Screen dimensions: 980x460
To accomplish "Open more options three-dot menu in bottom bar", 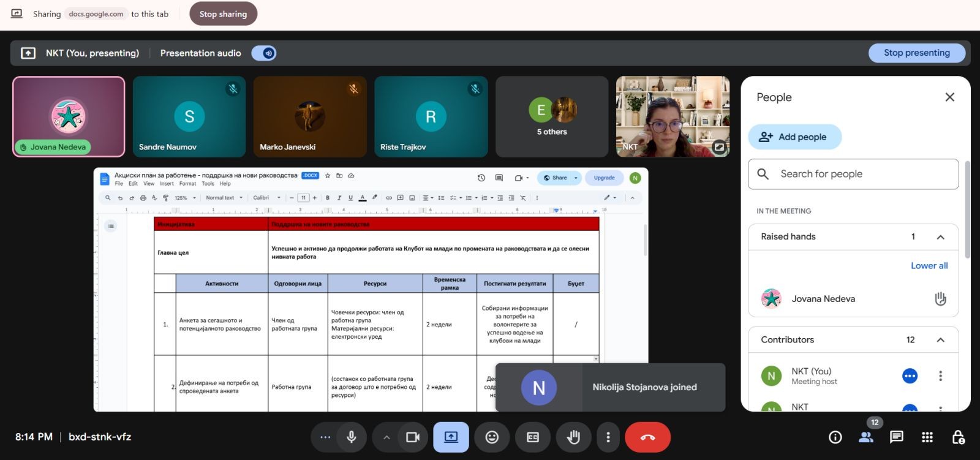I will pyautogui.click(x=608, y=437).
